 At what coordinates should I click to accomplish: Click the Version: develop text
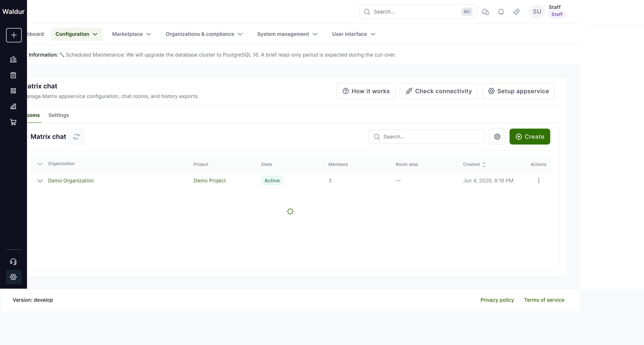[x=33, y=300]
